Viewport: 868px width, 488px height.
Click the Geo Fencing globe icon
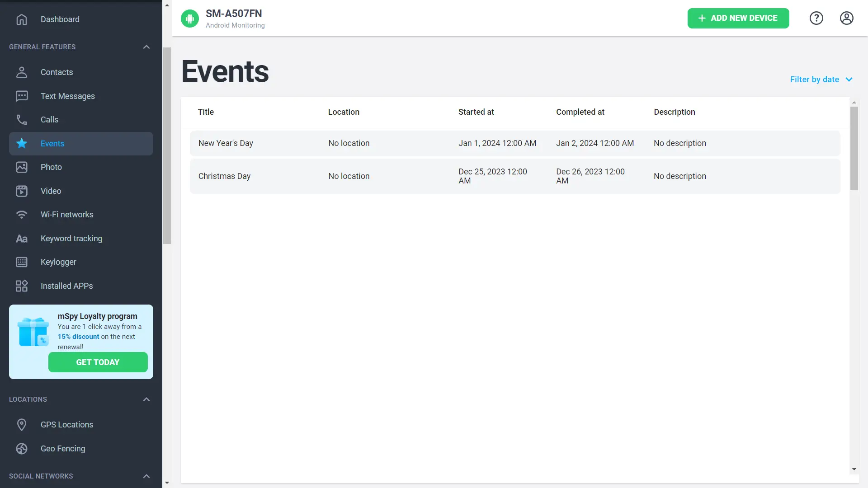pos(22,449)
